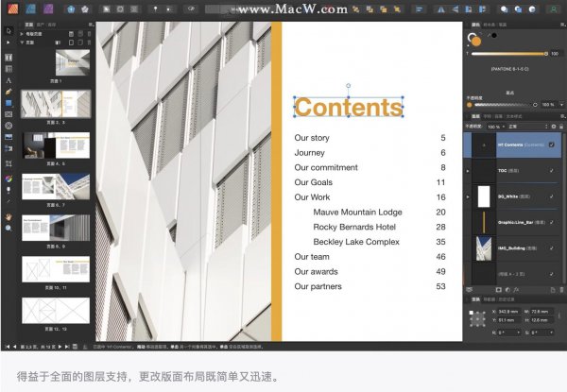The image size is (567, 392).
Task: Go to next spread arrow in the status bar
Action: tap(60, 347)
